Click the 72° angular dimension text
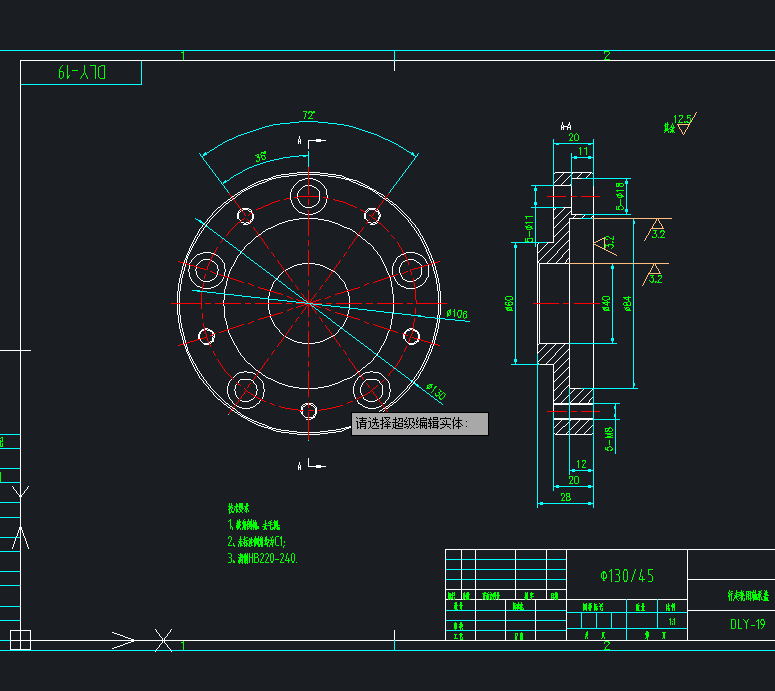Viewport: 775px width, 691px height. coord(309,115)
